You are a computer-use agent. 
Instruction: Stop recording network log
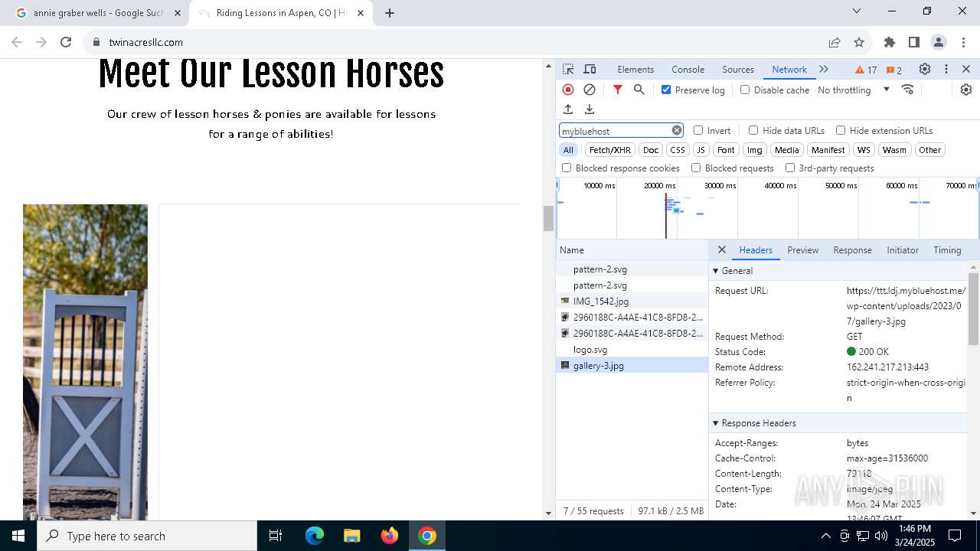tap(568, 90)
